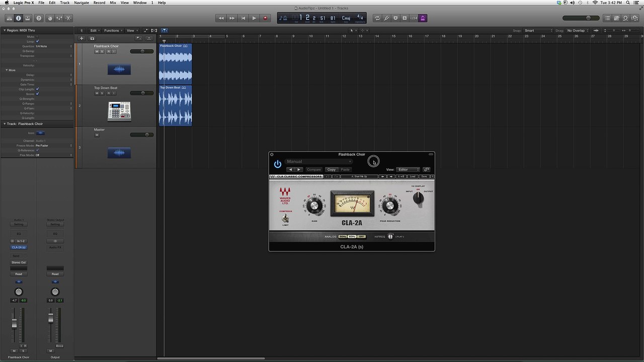The image size is (644, 362).
Task: Bypass the CLA-2A plugin power button
Action: point(277,164)
